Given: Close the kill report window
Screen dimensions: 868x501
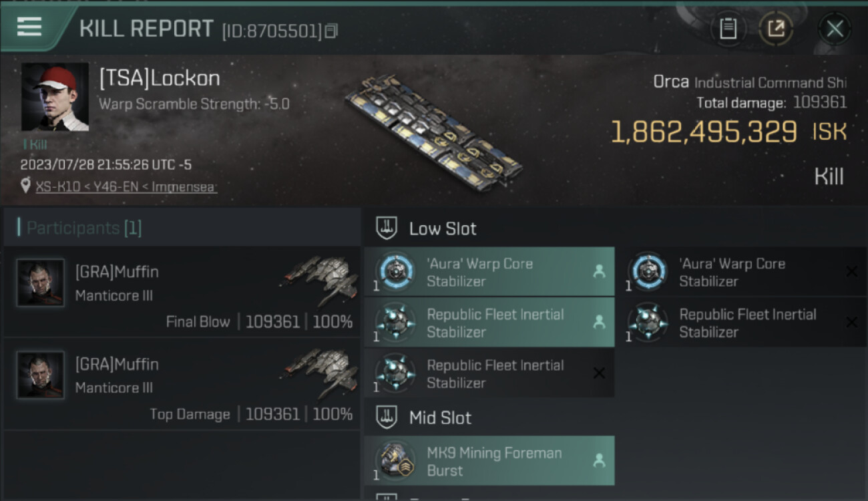Looking at the screenshot, I should [x=835, y=29].
